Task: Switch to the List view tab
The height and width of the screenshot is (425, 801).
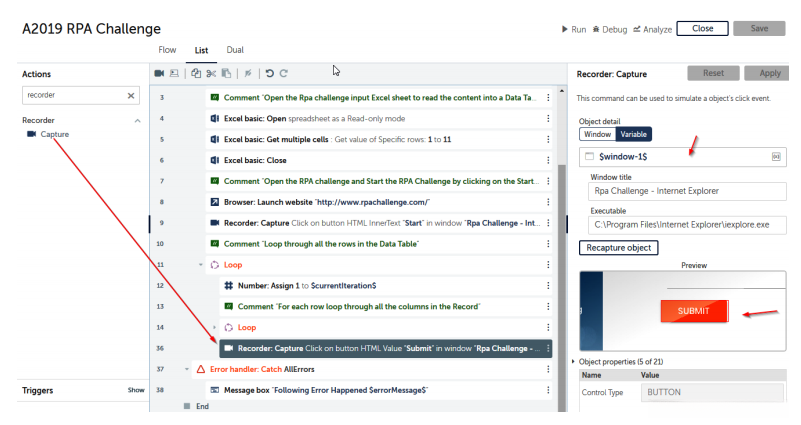Action: (201, 51)
